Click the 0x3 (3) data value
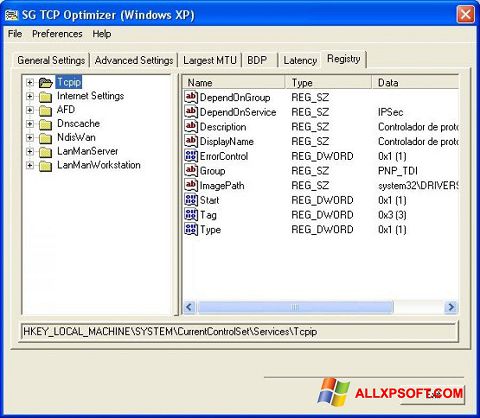Image resolution: width=480 pixels, height=418 pixels. 392,215
